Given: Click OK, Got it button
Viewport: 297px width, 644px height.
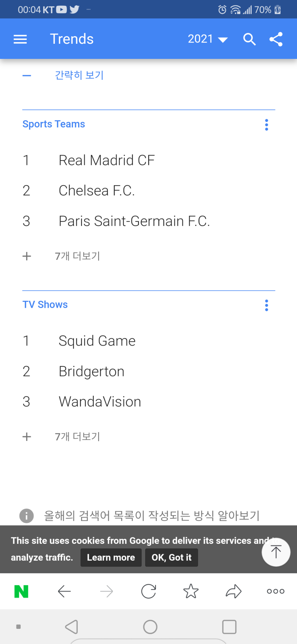Looking at the screenshot, I should click(172, 557).
